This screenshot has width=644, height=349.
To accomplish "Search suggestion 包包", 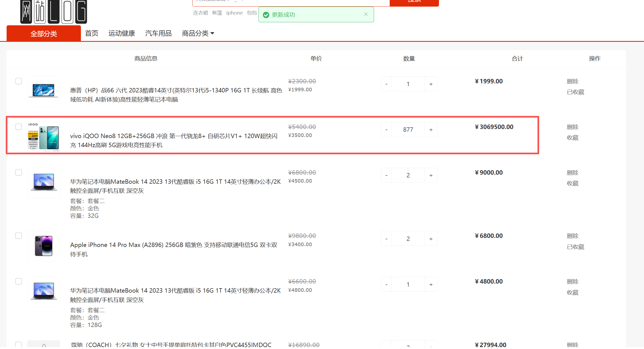I will [x=252, y=13].
